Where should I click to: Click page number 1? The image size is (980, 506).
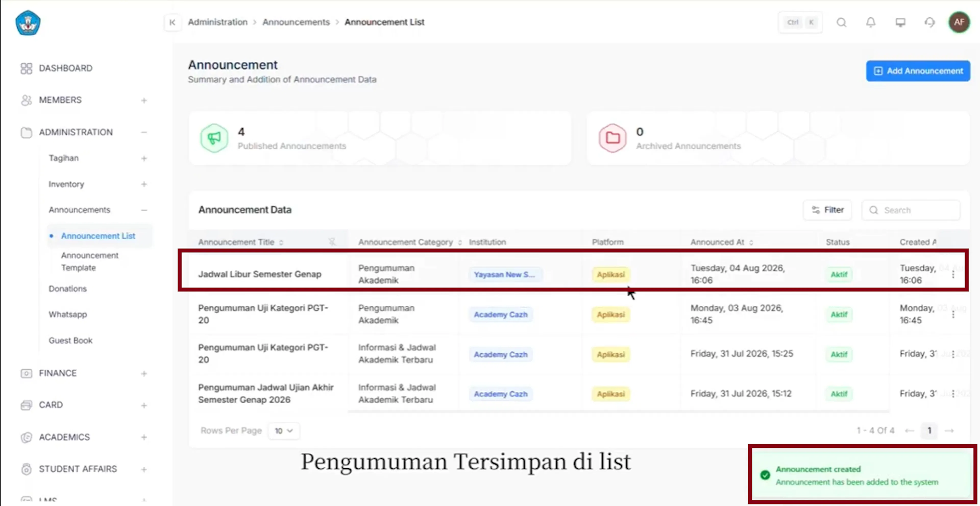929,431
